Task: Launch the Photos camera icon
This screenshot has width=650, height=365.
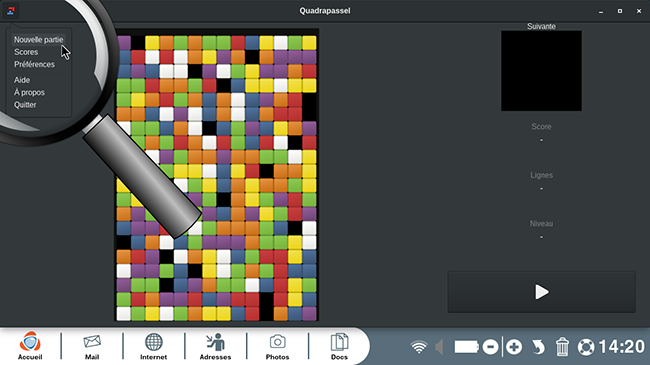Action: point(277,346)
